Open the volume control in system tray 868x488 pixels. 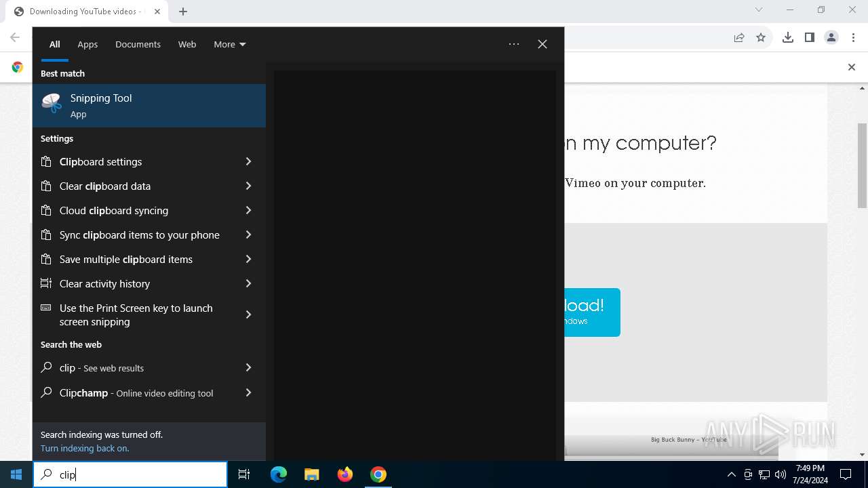point(781,474)
